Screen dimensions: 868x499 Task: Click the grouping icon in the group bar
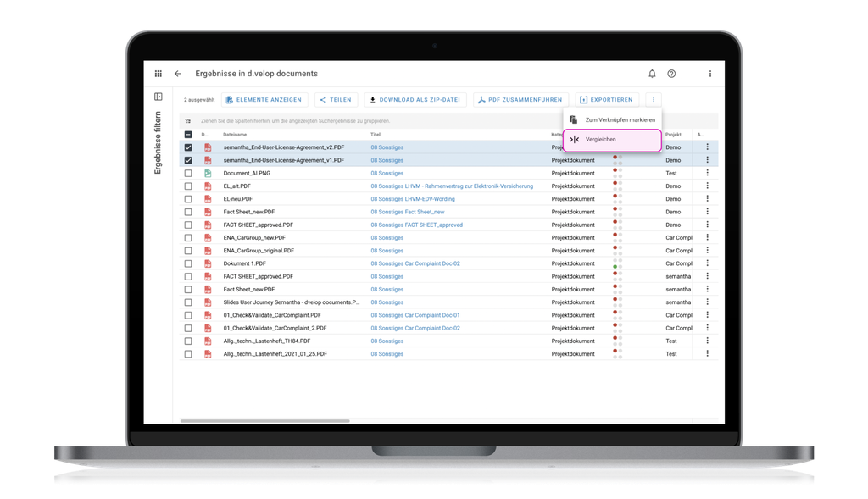click(x=188, y=120)
